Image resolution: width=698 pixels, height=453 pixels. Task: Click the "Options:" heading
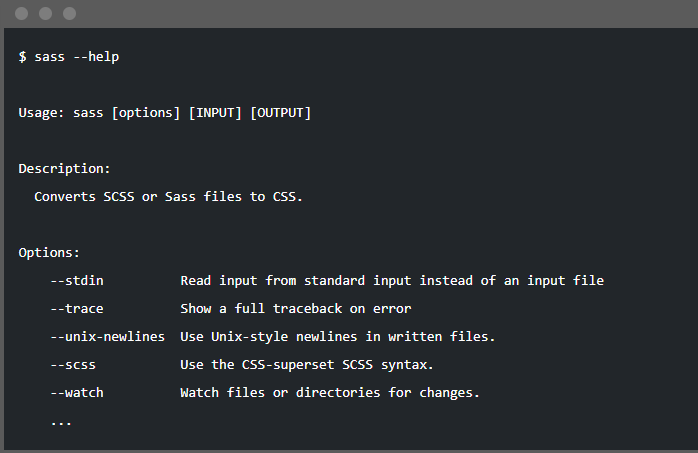click(49, 253)
